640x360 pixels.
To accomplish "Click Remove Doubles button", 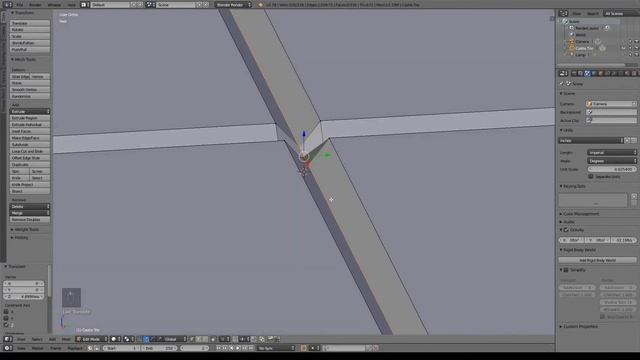I will click(x=30, y=220).
